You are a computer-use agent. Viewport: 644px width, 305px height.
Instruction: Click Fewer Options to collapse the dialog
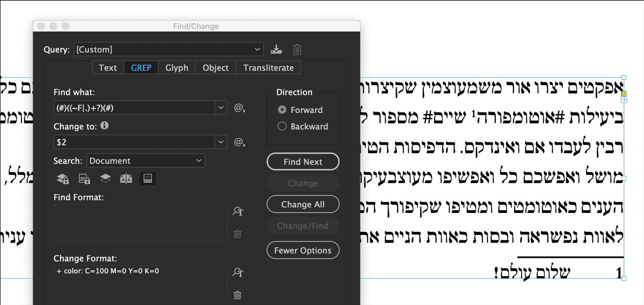click(303, 250)
